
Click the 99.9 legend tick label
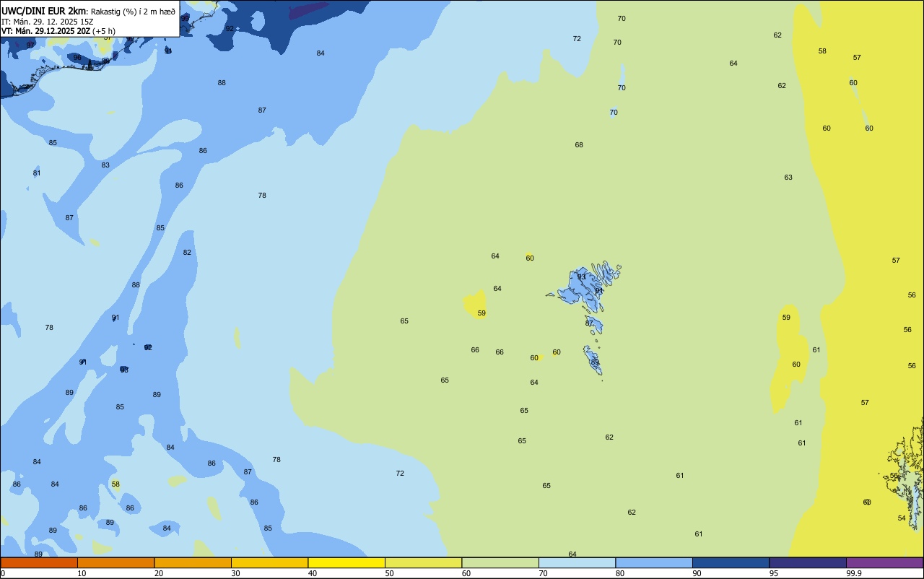pyautogui.click(x=854, y=573)
